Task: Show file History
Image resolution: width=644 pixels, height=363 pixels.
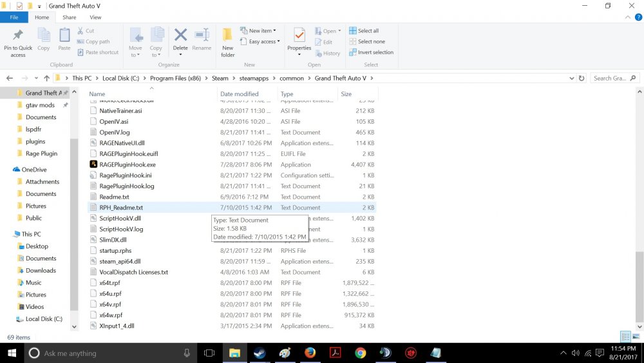Action: tap(328, 53)
